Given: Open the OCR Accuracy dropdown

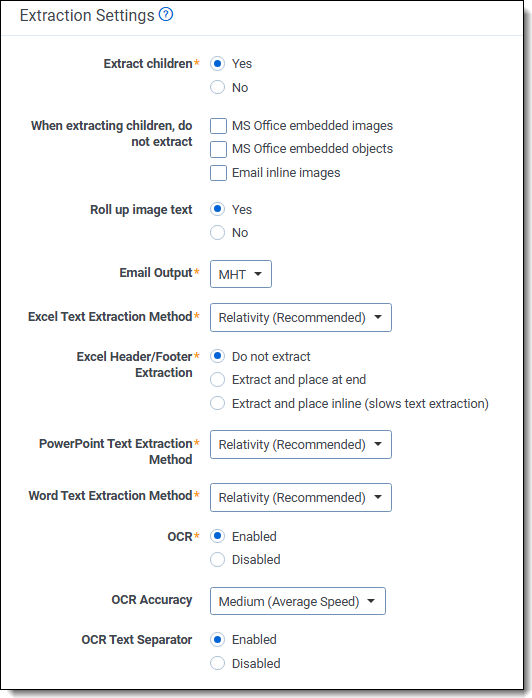Looking at the screenshot, I should click(x=297, y=601).
